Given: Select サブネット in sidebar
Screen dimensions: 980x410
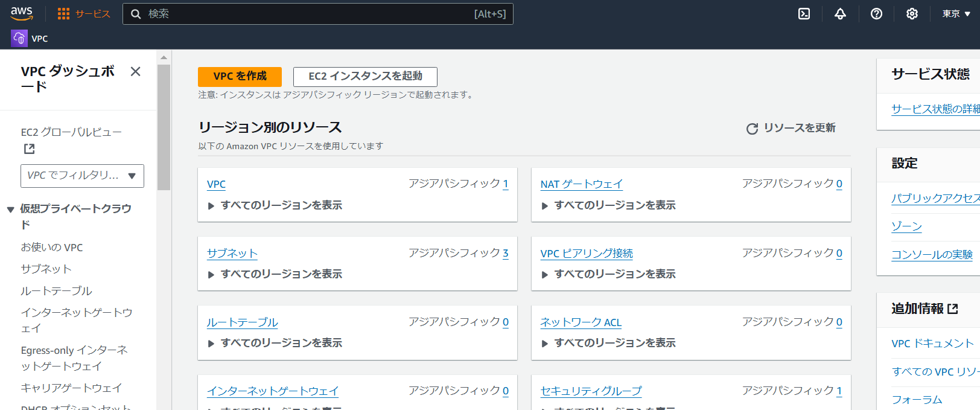Looking at the screenshot, I should [46, 269].
